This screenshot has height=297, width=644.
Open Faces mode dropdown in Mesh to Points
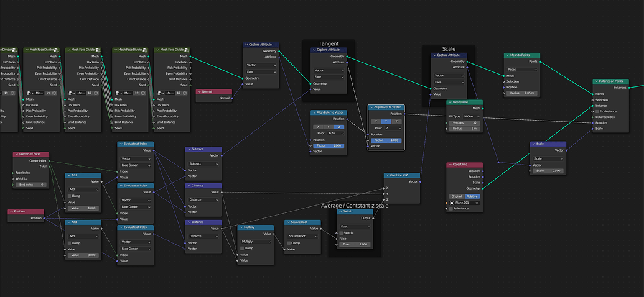point(521,70)
